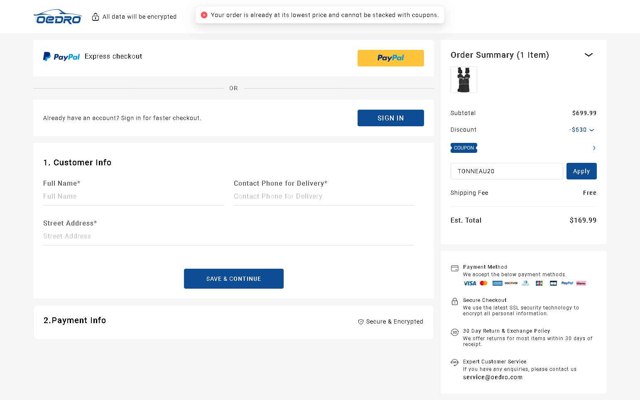640x400 pixels.
Task: Click the American Express logo
Action: pyautogui.click(x=497, y=283)
